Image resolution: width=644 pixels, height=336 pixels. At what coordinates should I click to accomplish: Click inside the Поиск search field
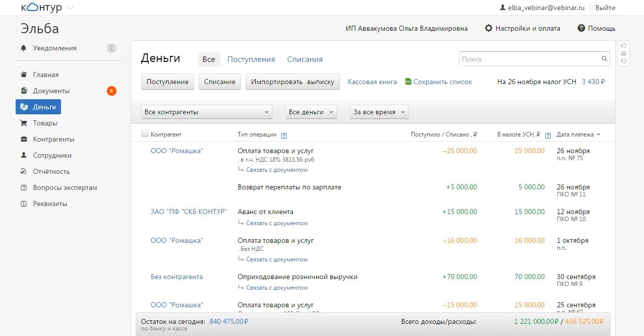[x=530, y=58]
